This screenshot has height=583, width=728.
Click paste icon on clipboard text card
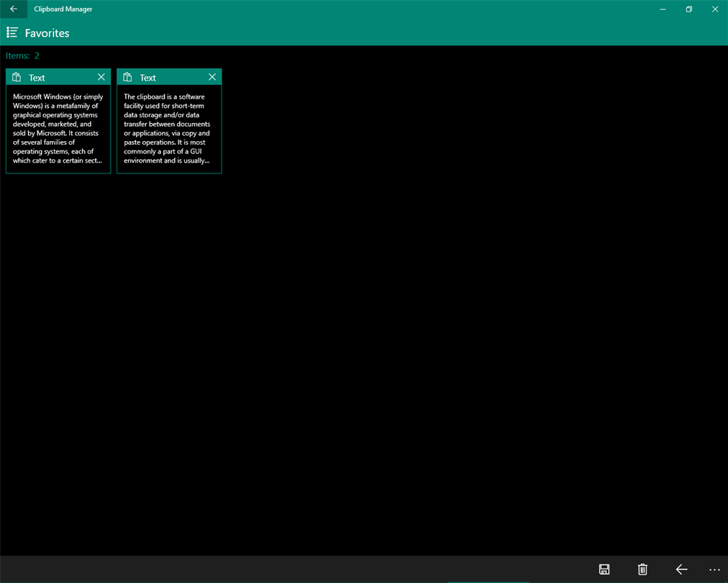click(127, 77)
